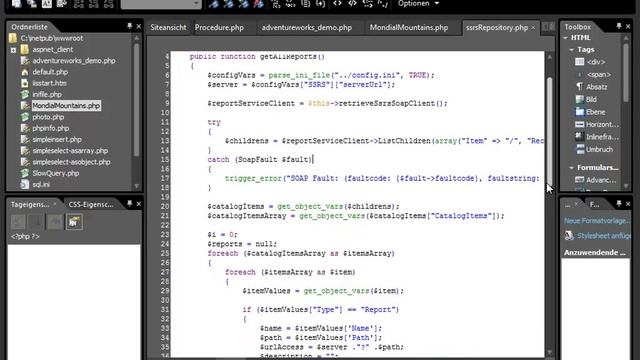The width and height of the screenshot is (640, 360).
Task: Select phpinfo.php in the folder list
Action: (51, 128)
